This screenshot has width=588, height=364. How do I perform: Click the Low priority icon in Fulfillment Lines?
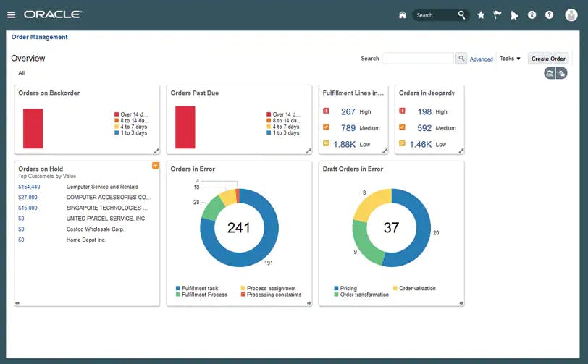pyautogui.click(x=326, y=143)
